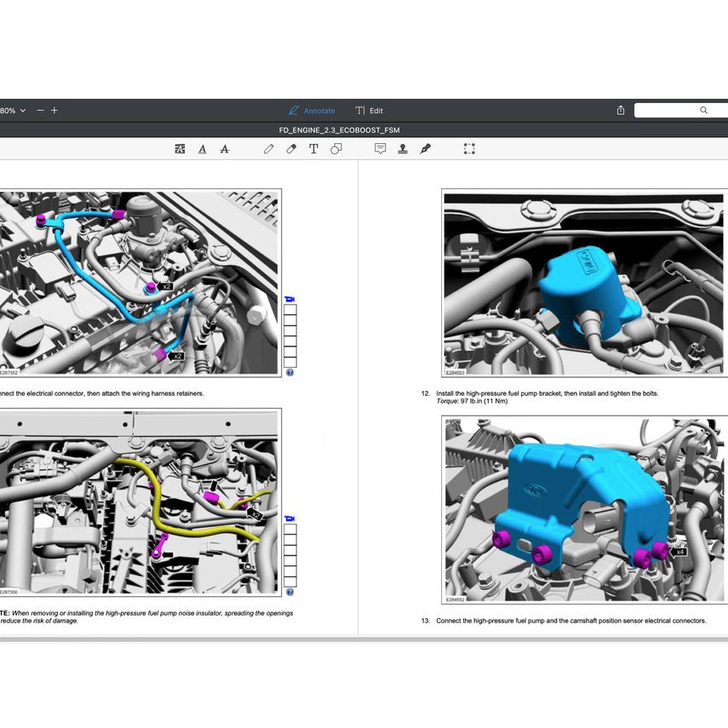Viewport: 728px width, 728px height.
Task: Focus the search field
Action: point(677,111)
